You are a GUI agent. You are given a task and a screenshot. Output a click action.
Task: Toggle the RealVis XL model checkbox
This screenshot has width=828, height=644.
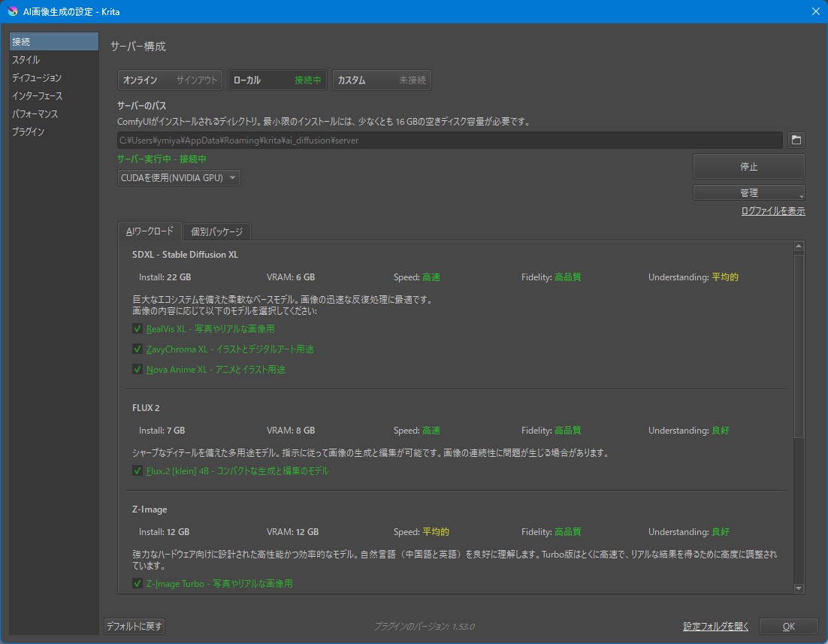(x=137, y=328)
